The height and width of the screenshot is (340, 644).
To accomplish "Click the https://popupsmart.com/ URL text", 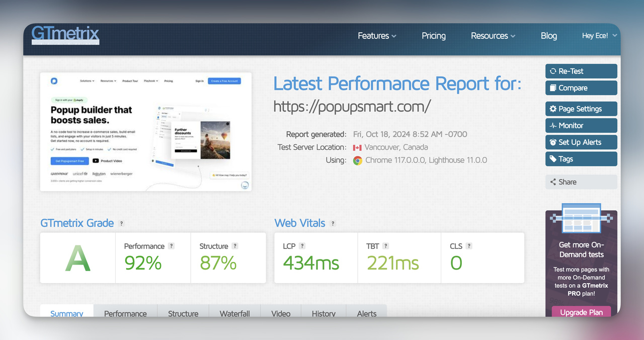I will [x=352, y=106].
